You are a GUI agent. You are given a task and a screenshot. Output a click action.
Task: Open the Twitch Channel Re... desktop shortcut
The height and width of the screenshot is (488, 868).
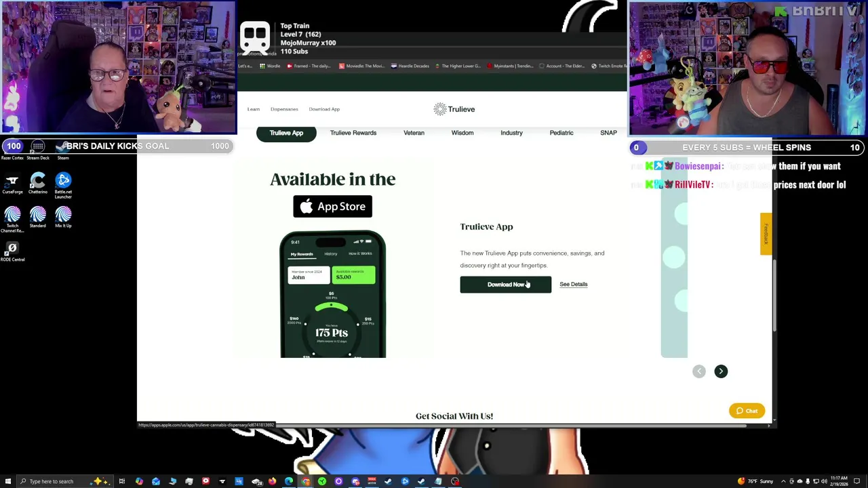pos(12,220)
